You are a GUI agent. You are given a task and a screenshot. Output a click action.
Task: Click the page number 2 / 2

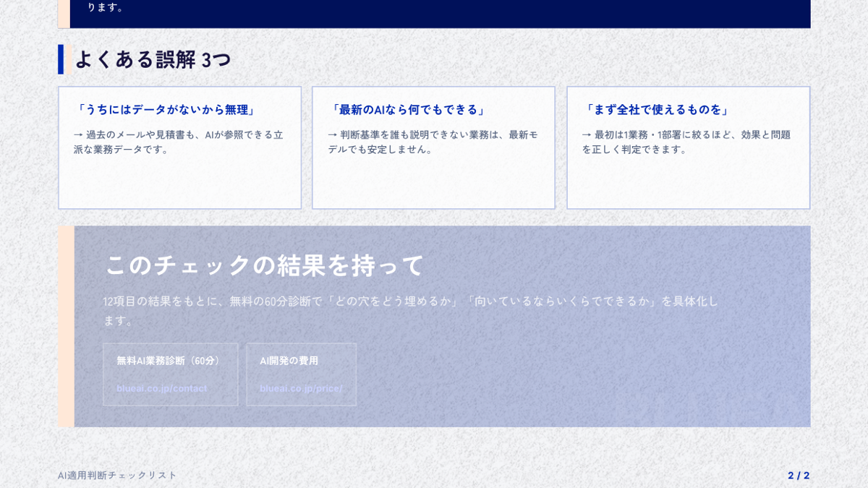point(799,475)
